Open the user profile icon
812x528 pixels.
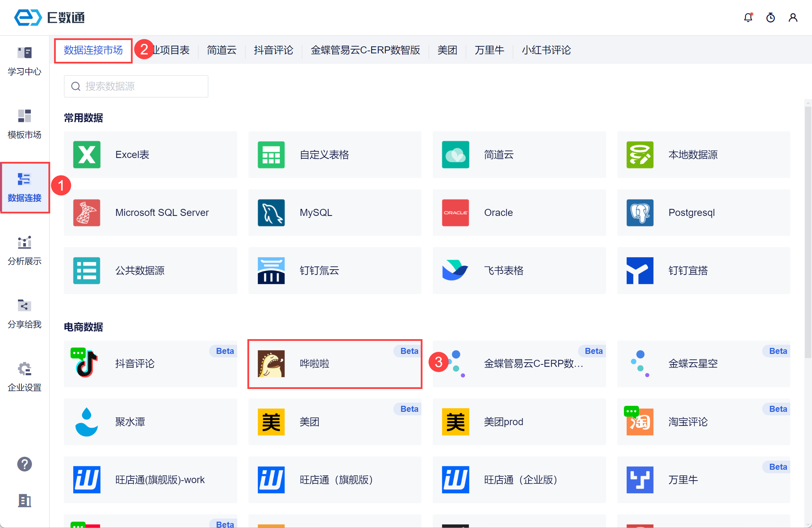point(793,18)
